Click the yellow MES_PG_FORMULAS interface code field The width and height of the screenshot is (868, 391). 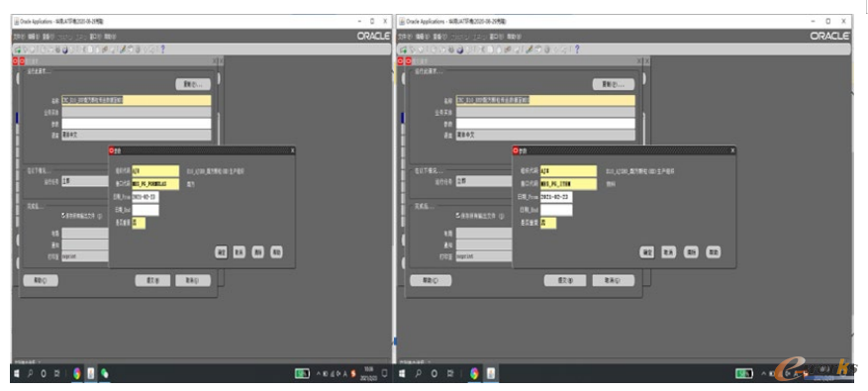[155, 184]
